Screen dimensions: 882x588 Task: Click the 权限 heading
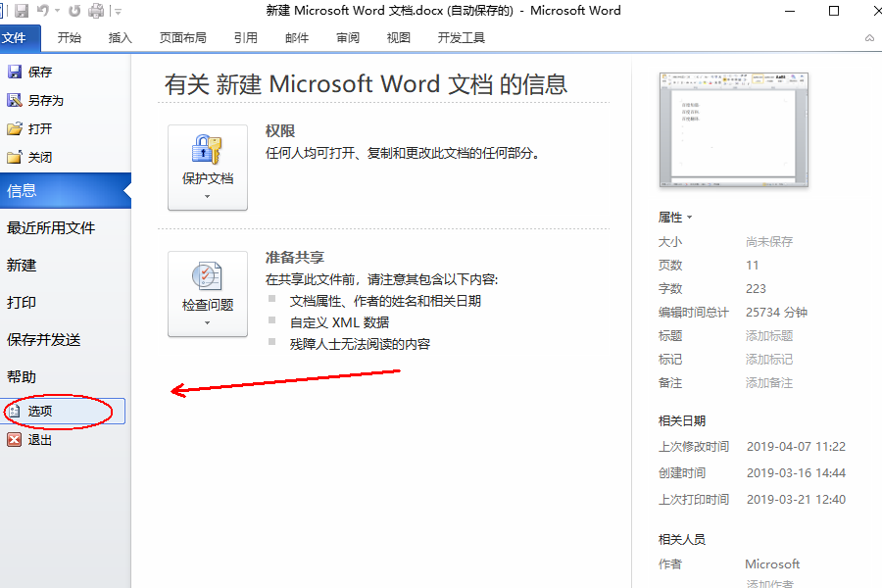tap(280, 131)
